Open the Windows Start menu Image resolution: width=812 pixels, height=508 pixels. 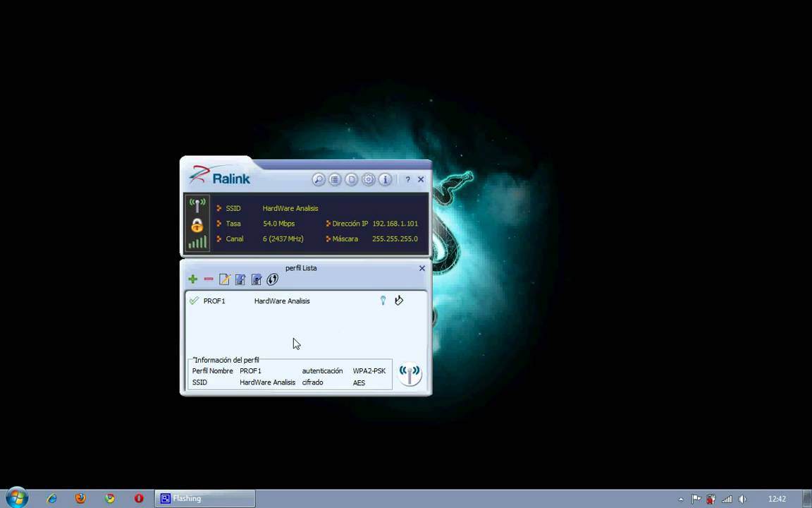tap(16, 498)
